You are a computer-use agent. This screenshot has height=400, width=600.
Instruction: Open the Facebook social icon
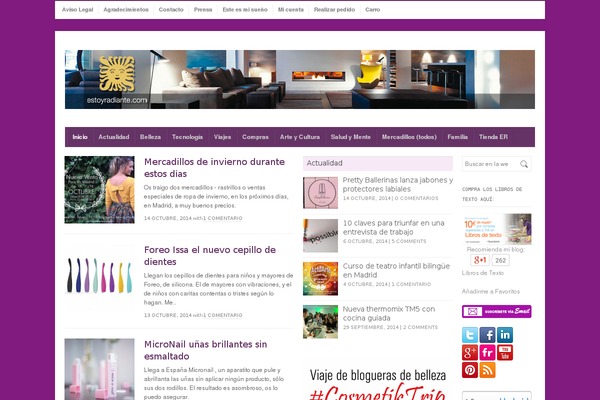click(x=487, y=335)
